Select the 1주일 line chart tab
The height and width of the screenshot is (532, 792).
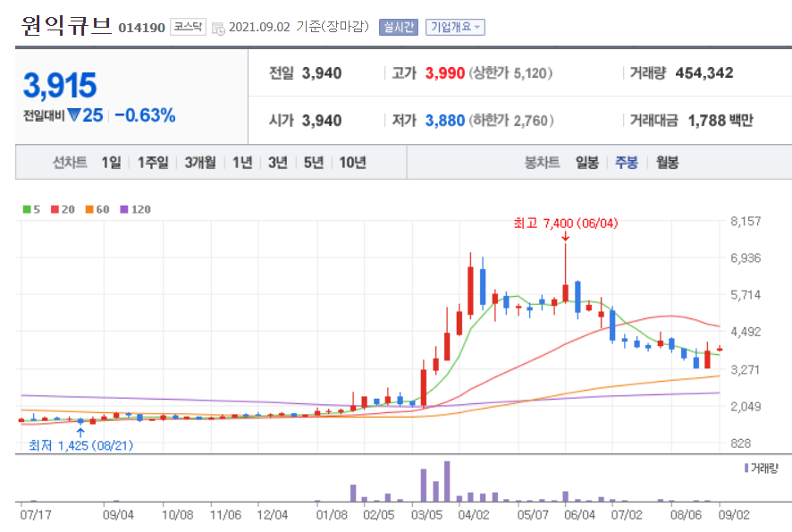(x=153, y=163)
